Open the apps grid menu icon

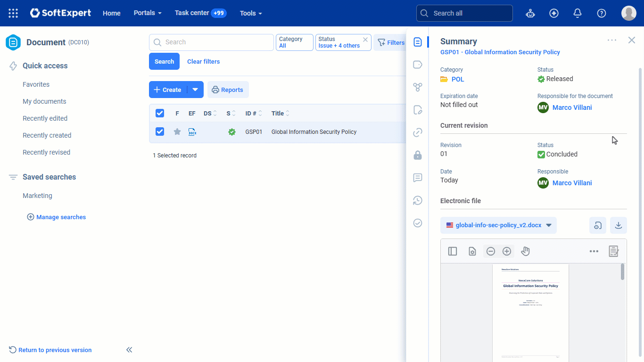click(x=13, y=13)
